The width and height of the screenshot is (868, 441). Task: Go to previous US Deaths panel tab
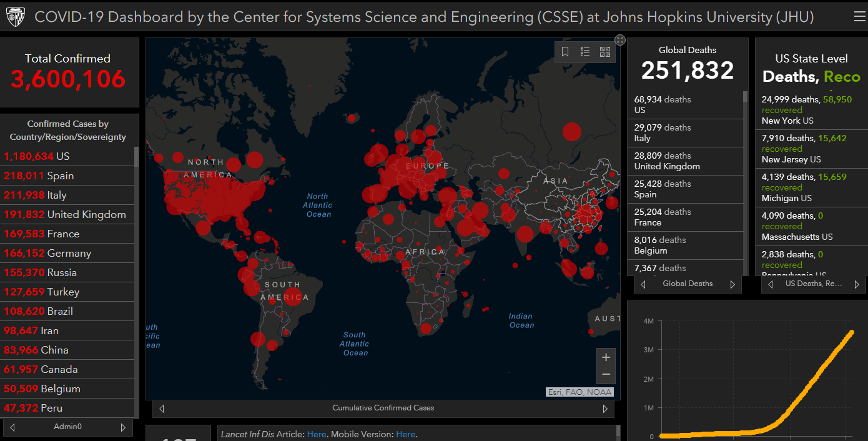771,284
